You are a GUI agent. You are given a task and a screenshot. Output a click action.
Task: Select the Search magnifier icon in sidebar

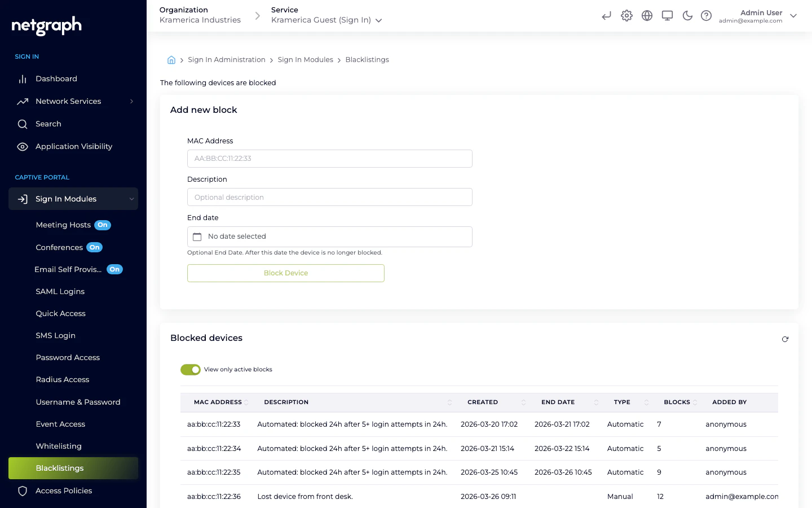point(23,124)
